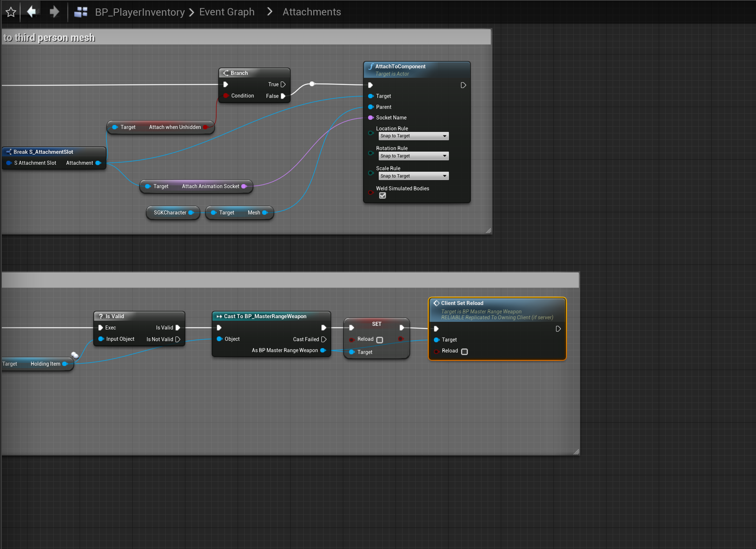Click BP_PlayerInventory breadcrumb item
This screenshot has width=756, height=549.
click(140, 12)
